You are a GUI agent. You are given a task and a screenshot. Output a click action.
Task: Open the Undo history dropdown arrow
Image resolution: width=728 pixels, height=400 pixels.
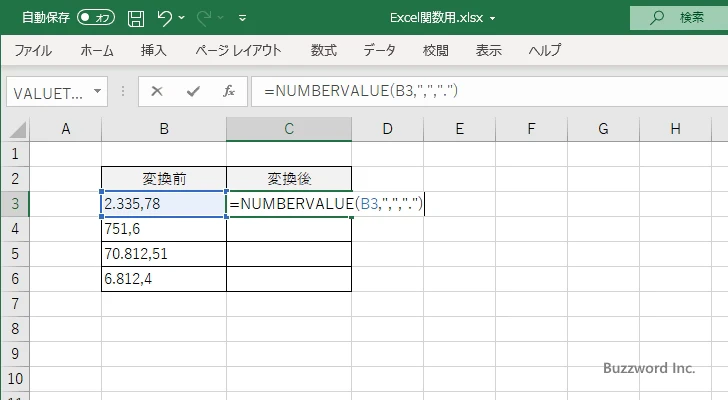tap(186, 18)
